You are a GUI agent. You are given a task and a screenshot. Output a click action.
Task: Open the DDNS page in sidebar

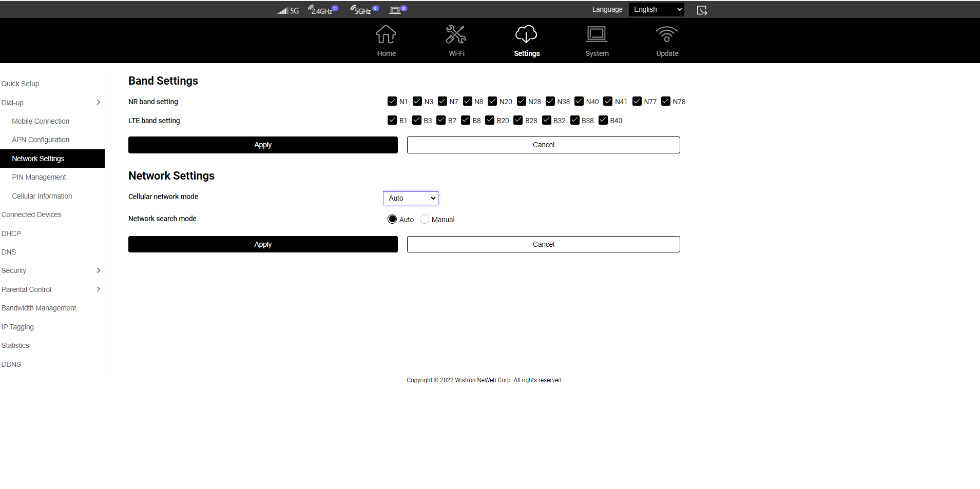pos(11,364)
